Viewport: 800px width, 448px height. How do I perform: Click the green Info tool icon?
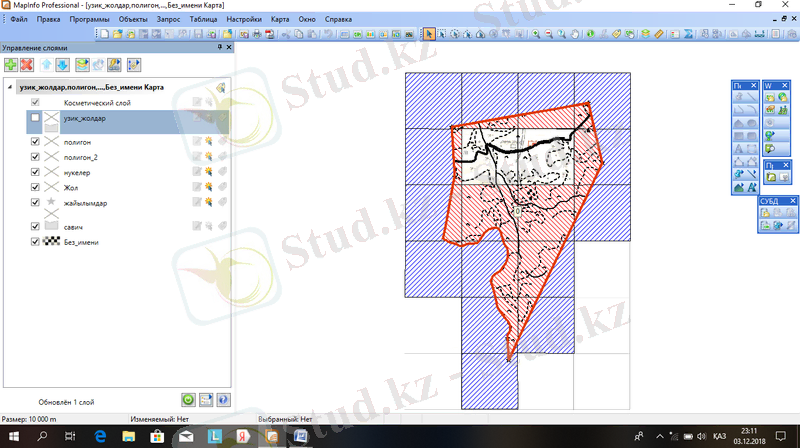coord(590,34)
